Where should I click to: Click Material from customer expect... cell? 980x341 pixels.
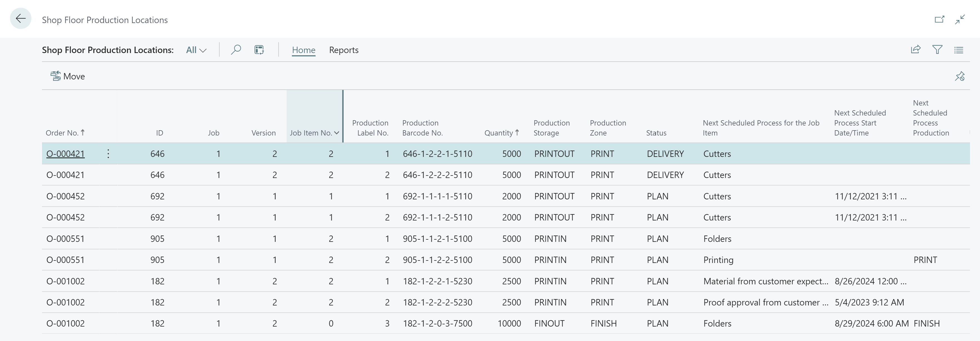pyautogui.click(x=765, y=281)
